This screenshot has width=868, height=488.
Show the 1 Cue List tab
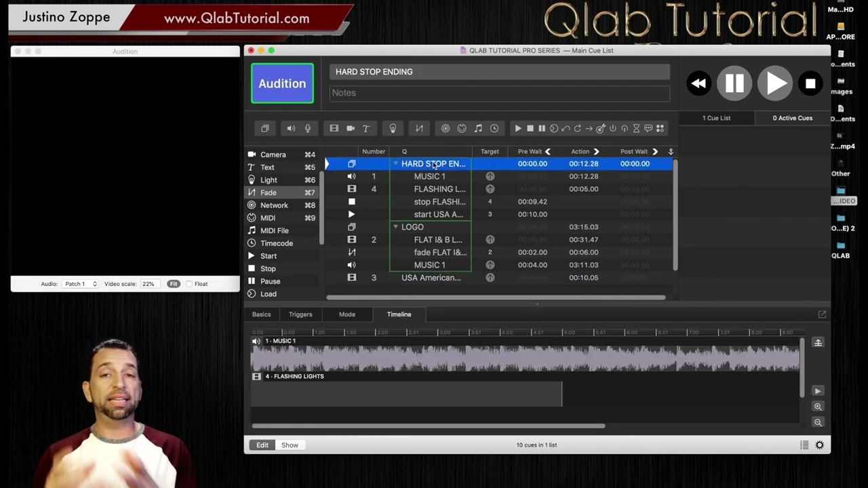[x=716, y=118]
